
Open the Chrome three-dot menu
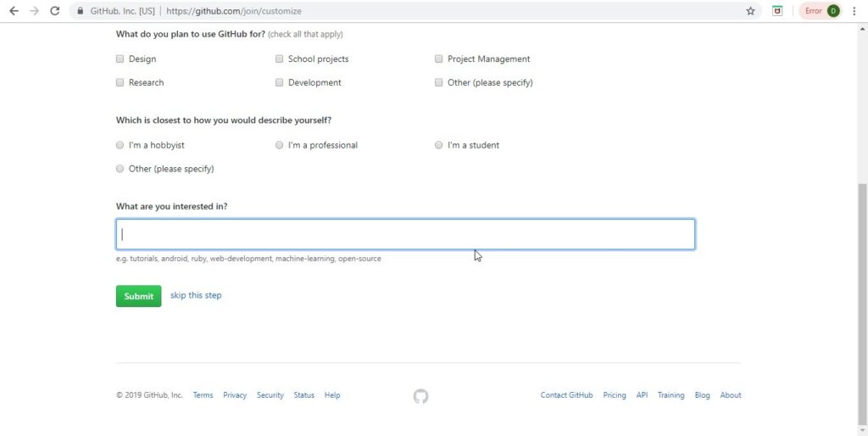pos(854,10)
